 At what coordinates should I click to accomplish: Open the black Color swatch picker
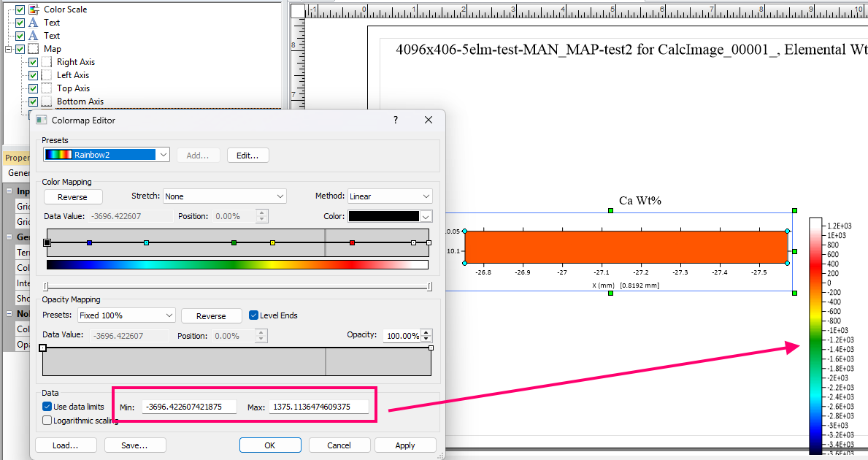pyautogui.click(x=391, y=216)
